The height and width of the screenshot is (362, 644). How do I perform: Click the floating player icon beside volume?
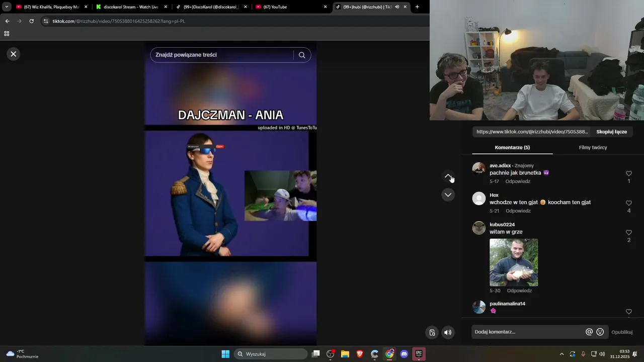(432, 332)
